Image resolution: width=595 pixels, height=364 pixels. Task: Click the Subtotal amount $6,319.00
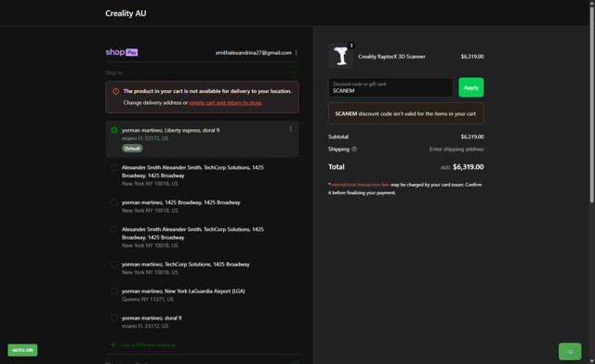coord(472,136)
